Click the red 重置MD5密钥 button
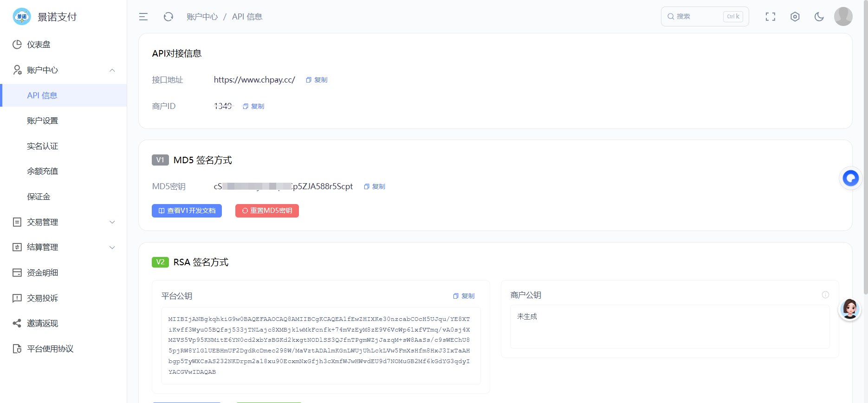The image size is (868, 403). [267, 211]
